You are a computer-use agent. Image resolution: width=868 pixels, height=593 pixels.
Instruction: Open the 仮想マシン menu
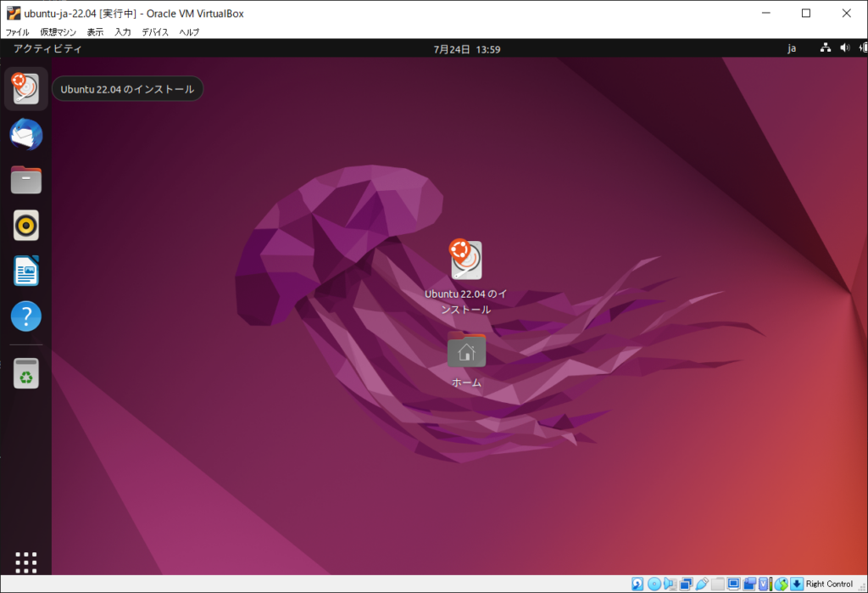[58, 32]
